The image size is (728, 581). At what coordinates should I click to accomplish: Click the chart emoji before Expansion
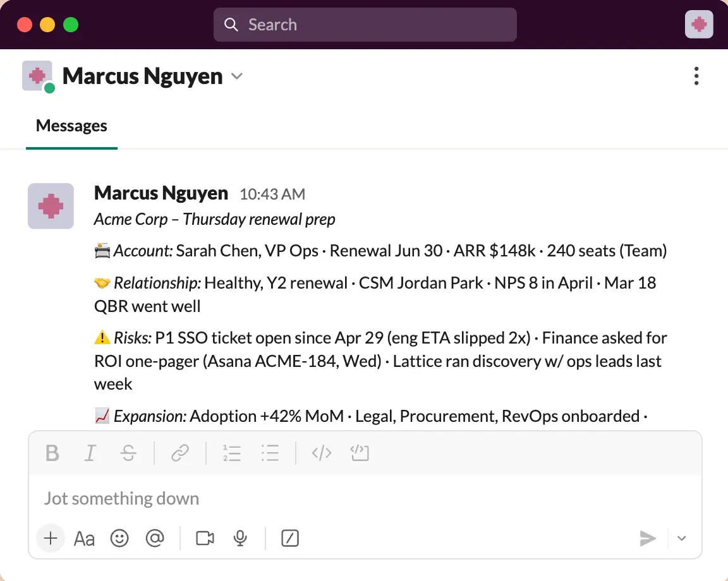point(102,416)
